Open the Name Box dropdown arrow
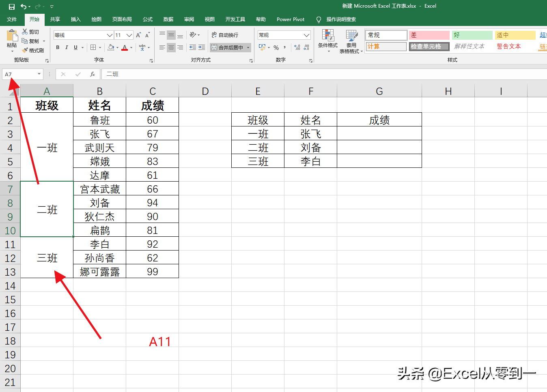The image size is (547, 392). pyautogui.click(x=39, y=74)
